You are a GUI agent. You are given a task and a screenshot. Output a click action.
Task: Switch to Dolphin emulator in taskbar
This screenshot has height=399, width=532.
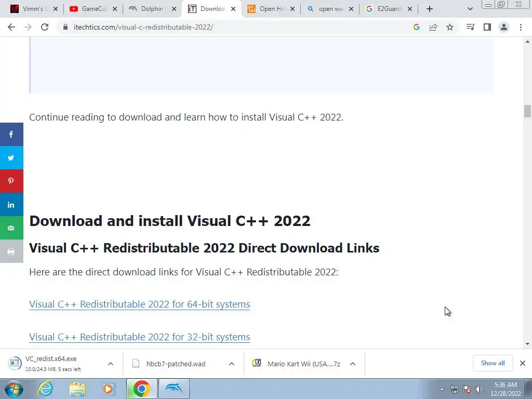point(174,389)
